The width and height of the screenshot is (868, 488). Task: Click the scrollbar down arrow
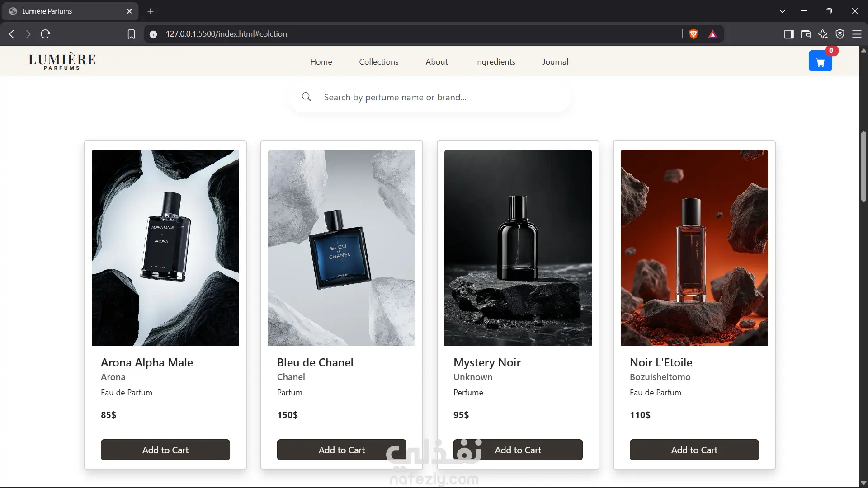[x=863, y=483]
